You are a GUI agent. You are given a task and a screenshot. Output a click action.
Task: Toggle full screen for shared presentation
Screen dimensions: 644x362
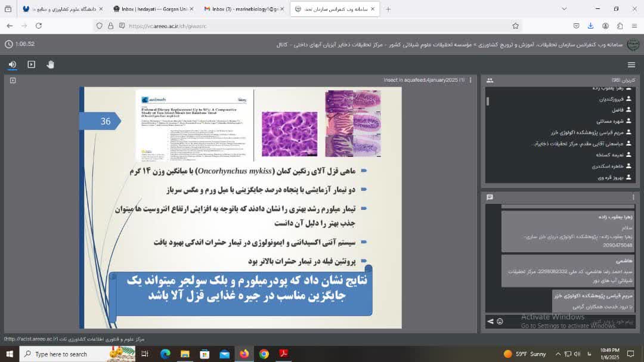pyautogui.click(x=13, y=80)
